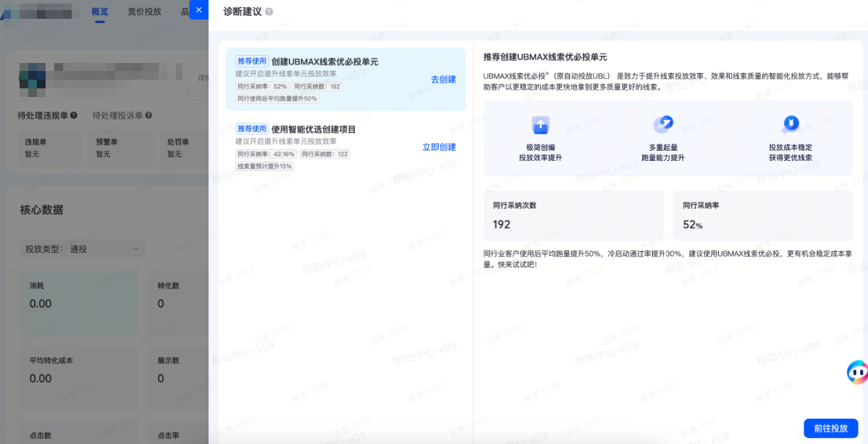Click the 同行使用后平均跑量提升50% tag
This screenshot has height=444, width=868.
277,99
